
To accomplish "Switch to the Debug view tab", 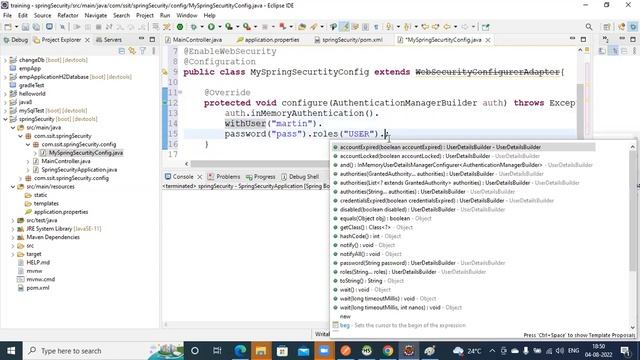I will [x=16, y=40].
